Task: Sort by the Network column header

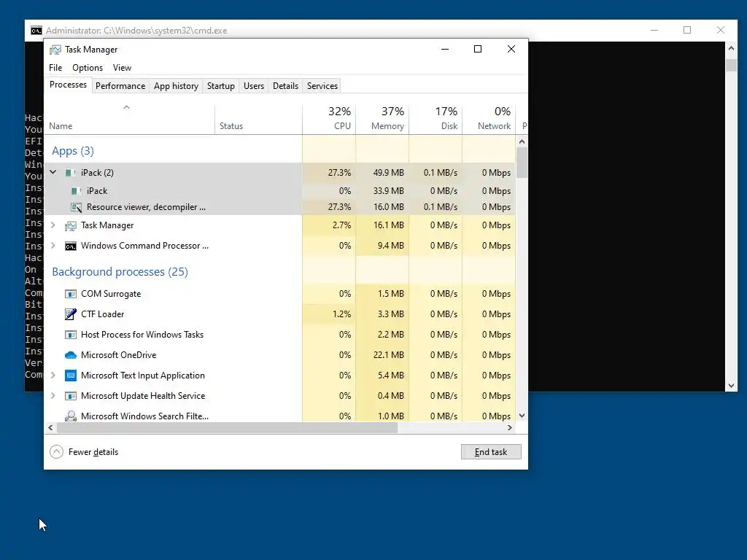Action: point(489,118)
